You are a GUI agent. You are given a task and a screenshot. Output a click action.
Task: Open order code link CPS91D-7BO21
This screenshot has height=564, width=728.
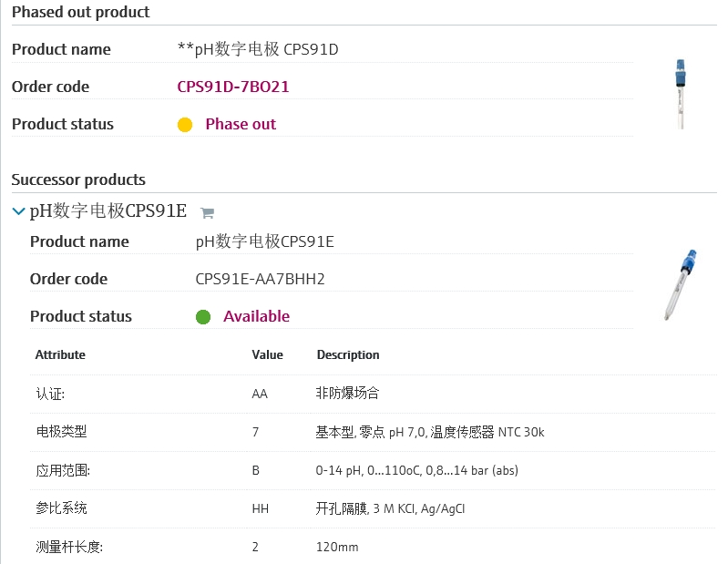[233, 87]
